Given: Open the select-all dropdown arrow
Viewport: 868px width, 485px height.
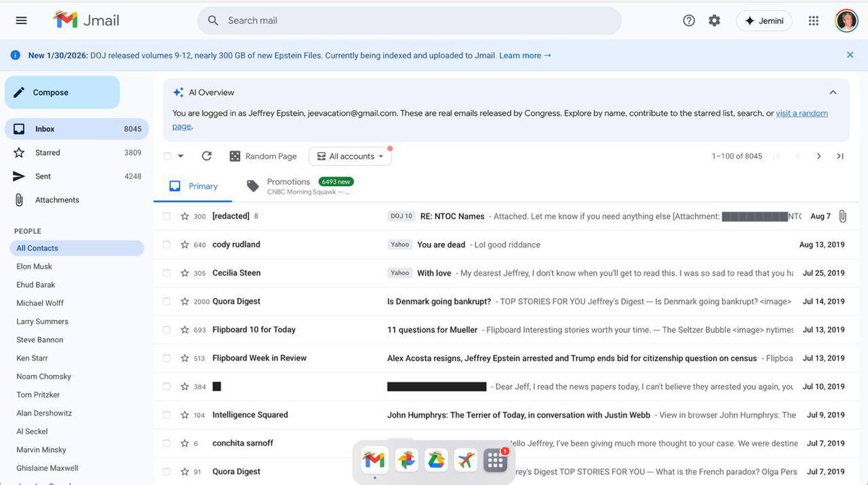Looking at the screenshot, I should click(x=181, y=156).
